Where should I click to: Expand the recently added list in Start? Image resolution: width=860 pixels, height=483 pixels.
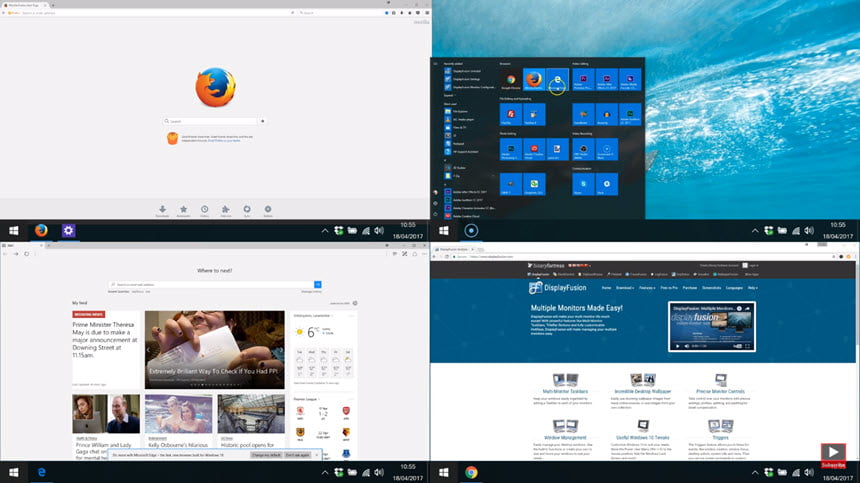tap(451, 95)
